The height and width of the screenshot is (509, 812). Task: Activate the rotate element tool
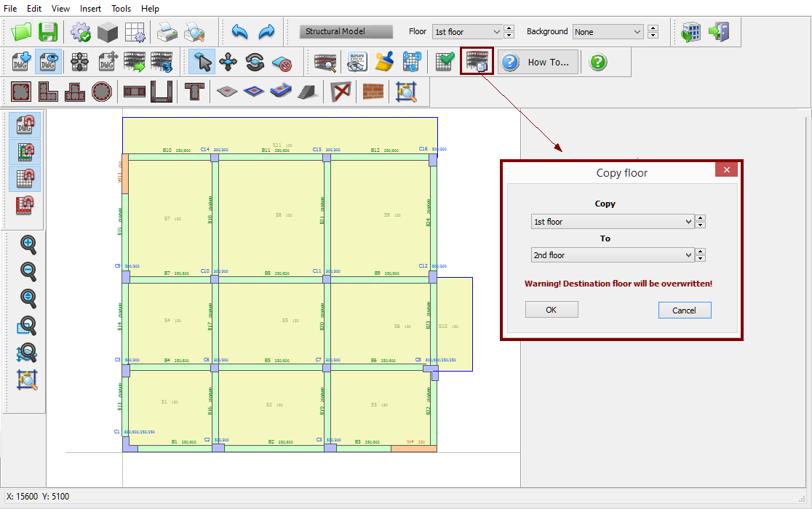point(255,62)
